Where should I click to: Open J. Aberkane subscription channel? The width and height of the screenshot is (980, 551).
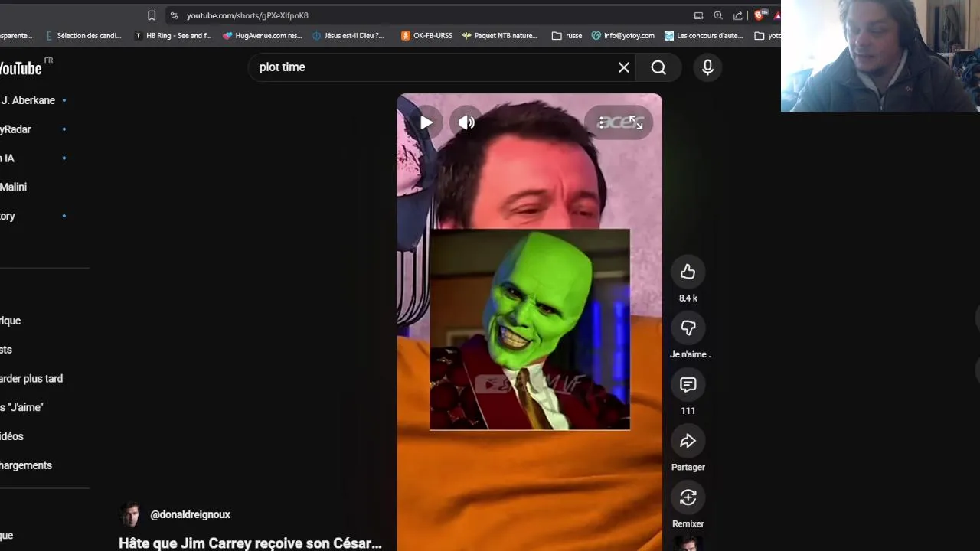coord(28,100)
